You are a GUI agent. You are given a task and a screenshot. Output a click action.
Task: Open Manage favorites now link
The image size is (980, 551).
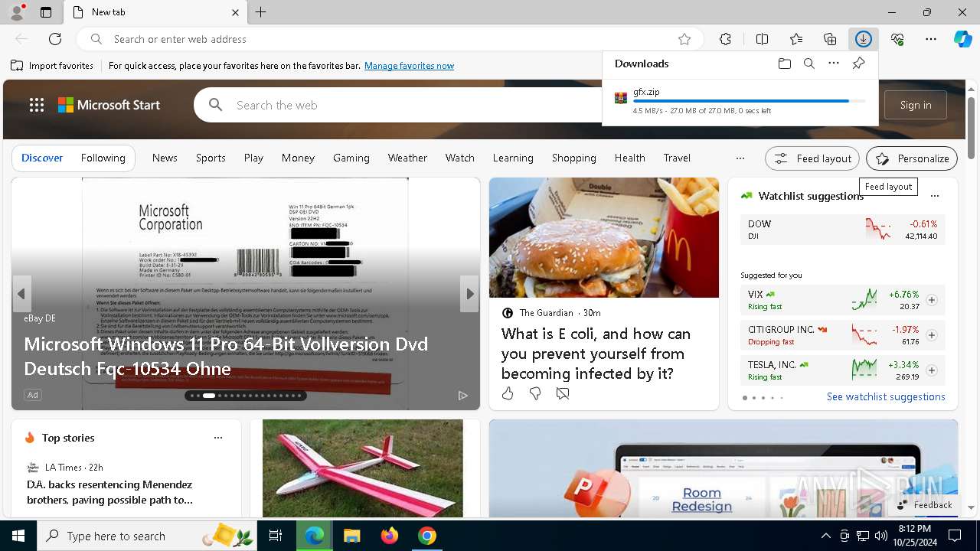[x=409, y=66]
